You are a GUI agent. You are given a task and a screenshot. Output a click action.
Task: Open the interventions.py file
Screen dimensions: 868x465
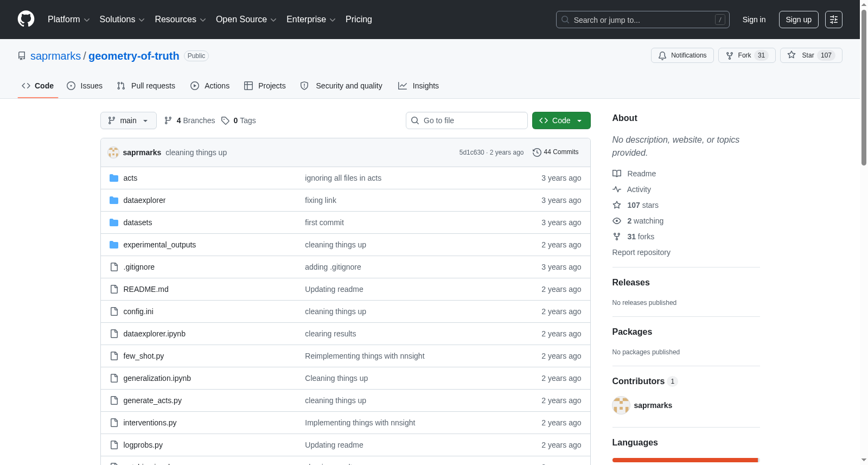click(150, 423)
